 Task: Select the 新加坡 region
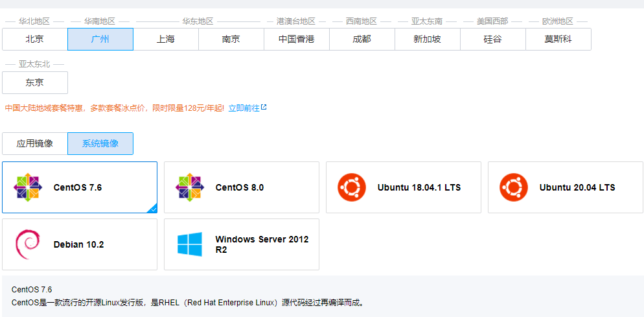(x=428, y=40)
